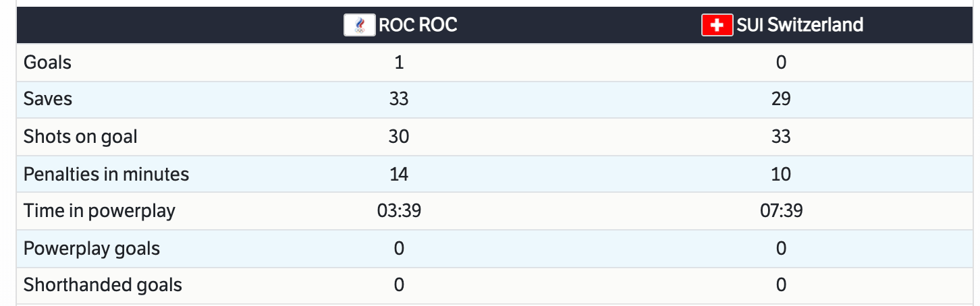Click ROC's shorthanded goals value
The image size is (980, 306).
399,285
